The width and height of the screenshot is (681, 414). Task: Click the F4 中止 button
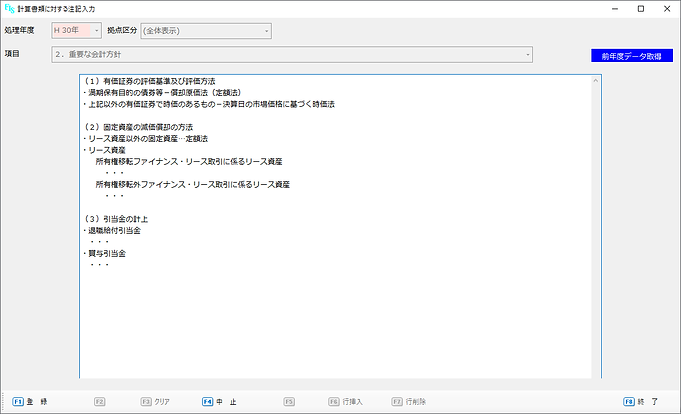(x=219, y=402)
